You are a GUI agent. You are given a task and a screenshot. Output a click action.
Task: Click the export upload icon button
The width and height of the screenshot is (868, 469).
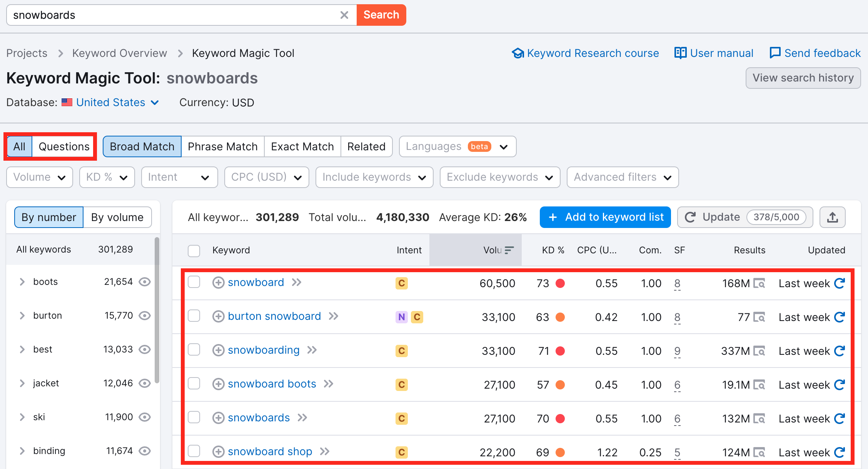click(832, 217)
